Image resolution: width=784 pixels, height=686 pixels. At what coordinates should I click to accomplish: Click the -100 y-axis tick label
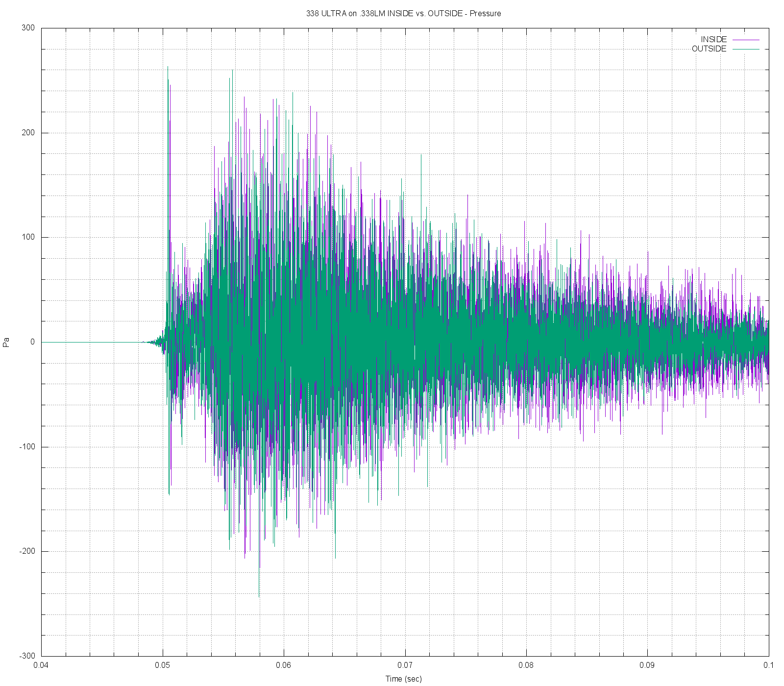click(x=27, y=447)
